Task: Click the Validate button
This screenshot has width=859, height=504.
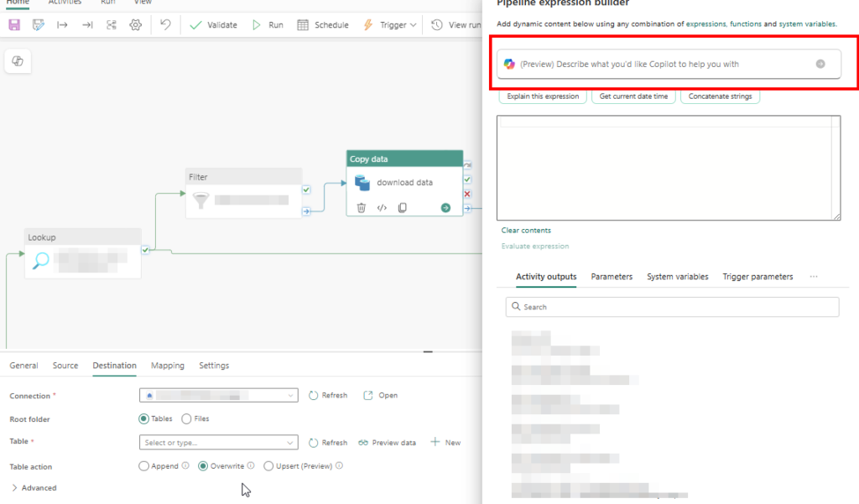Action: pos(213,25)
